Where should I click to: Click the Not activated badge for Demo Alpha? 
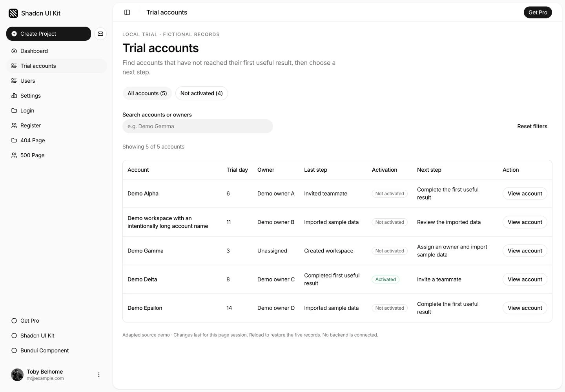pos(390,194)
